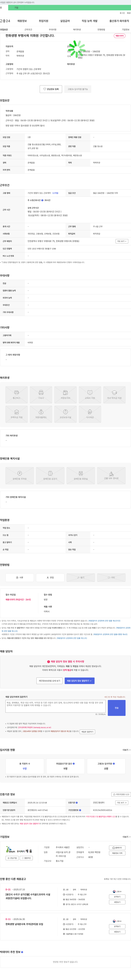Click the 식사제공 benefit icon
This screenshot has width=131, height=980.
coord(90,414)
